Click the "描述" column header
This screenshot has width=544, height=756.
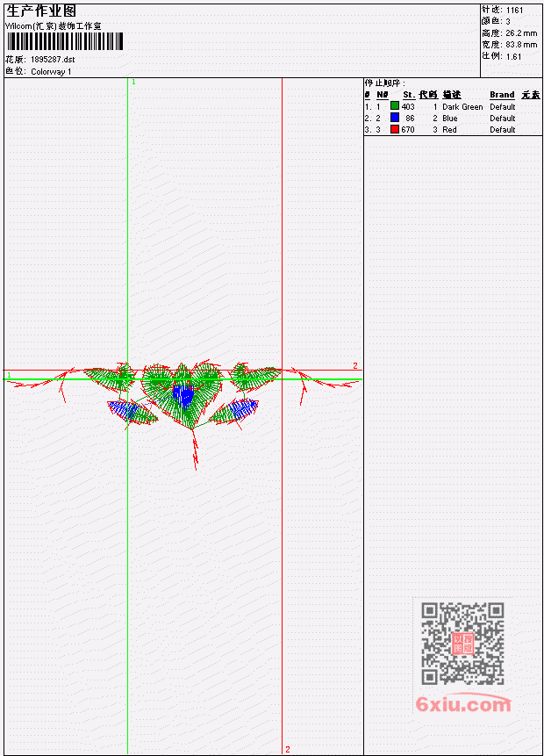point(452,95)
